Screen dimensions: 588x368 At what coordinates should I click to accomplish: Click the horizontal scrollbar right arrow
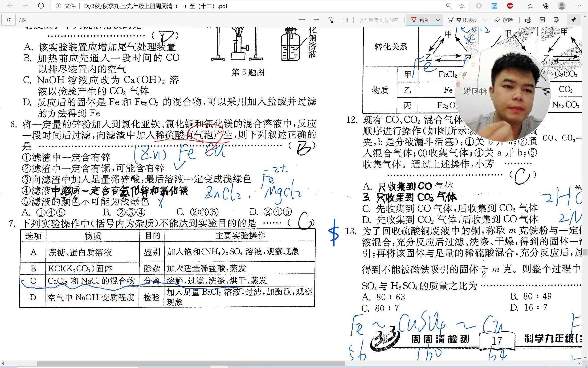click(x=580, y=363)
